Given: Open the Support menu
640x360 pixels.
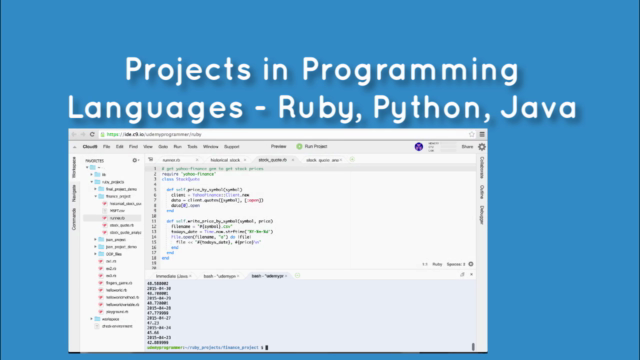Looking at the screenshot, I should (x=232, y=147).
